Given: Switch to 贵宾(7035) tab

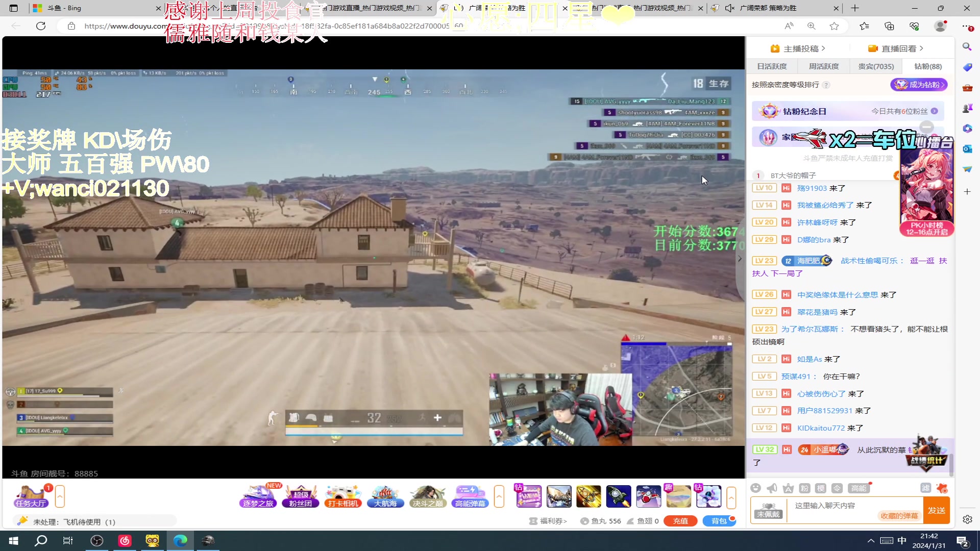Looking at the screenshot, I should click(x=876, y=66).
